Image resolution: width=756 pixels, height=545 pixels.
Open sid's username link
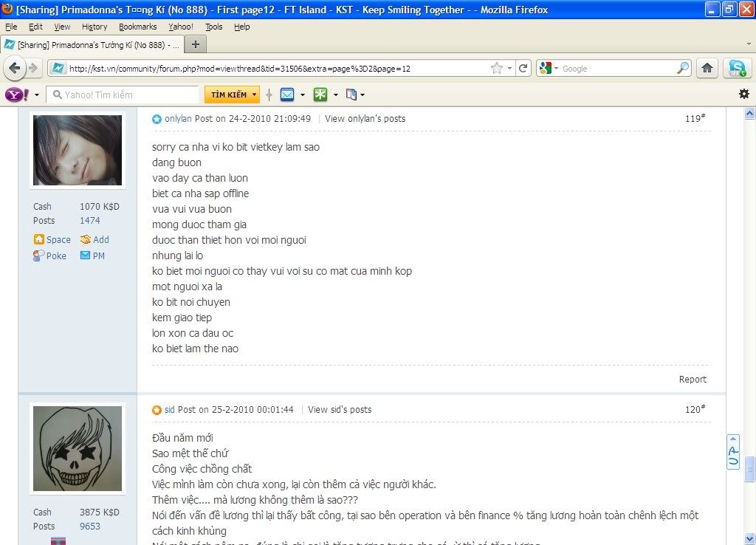169,409
